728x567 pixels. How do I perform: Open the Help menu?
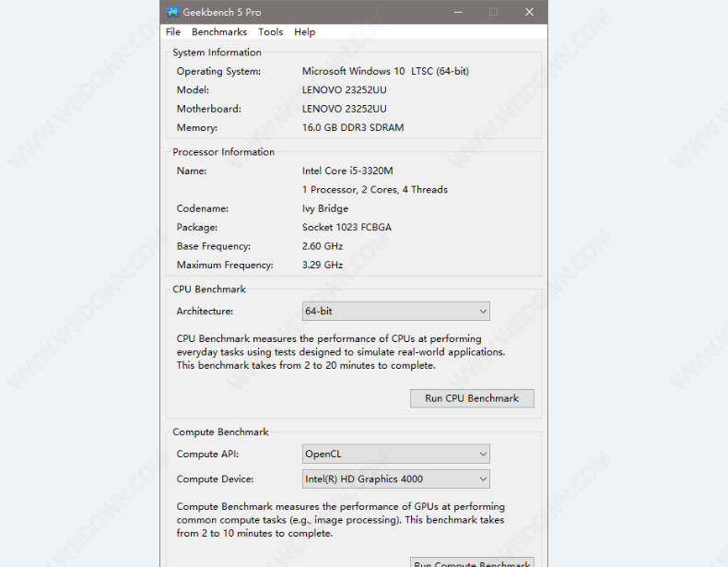point(305,32)
